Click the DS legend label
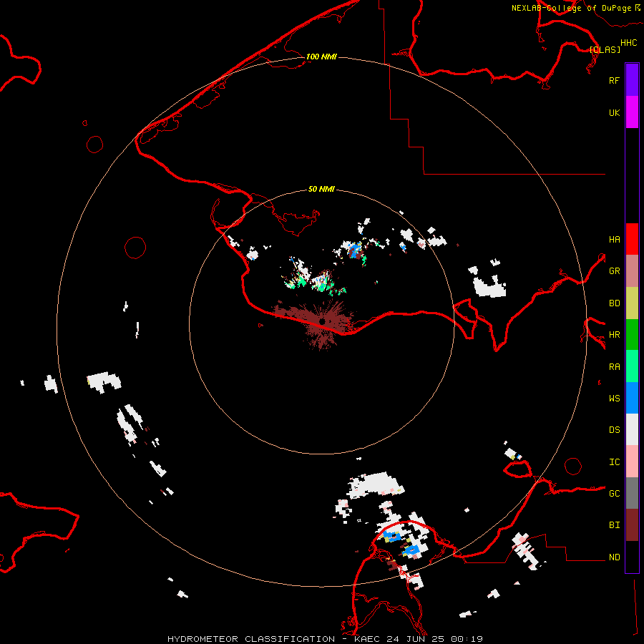The width and height of the screenshot is (644, 644). tap(614, 429)
